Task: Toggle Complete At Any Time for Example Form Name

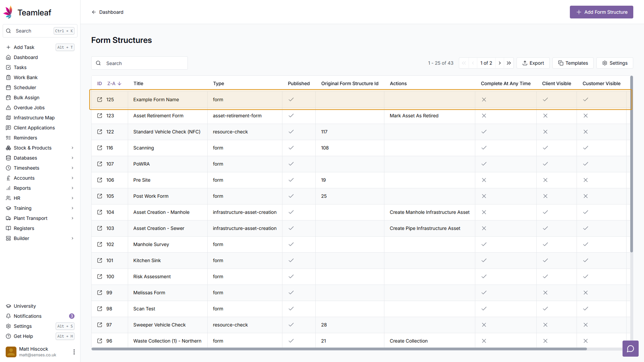Action: tap(484, 100)
